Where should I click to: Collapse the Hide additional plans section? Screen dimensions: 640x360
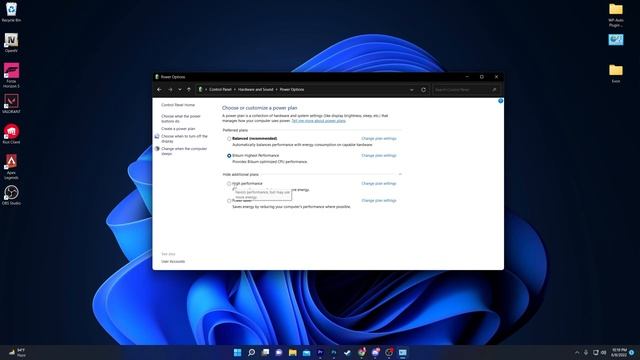pyautogui.click(x=400, y=174)
